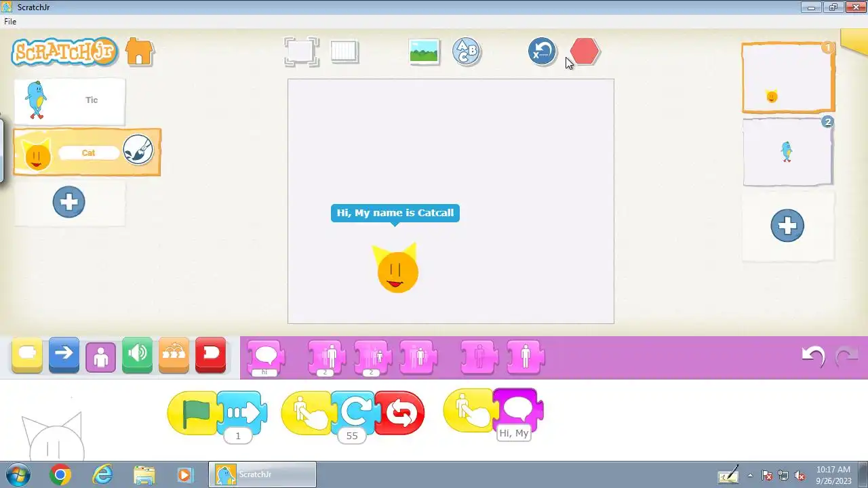Add text with the ABC button
The image size is (868, 488).
pyautogui.click(x=467, y=52)
